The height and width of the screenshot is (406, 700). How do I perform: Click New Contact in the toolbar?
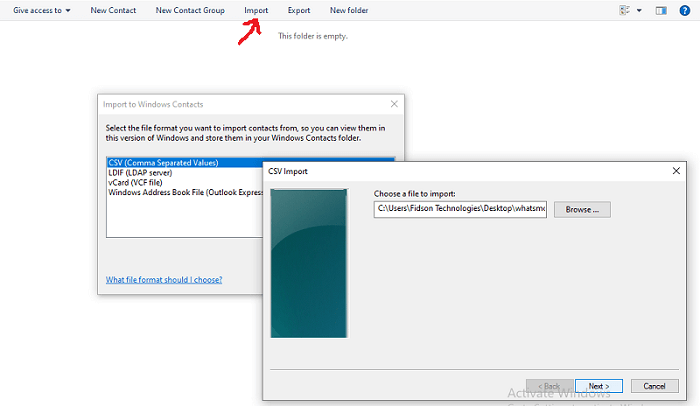[113, 10]
